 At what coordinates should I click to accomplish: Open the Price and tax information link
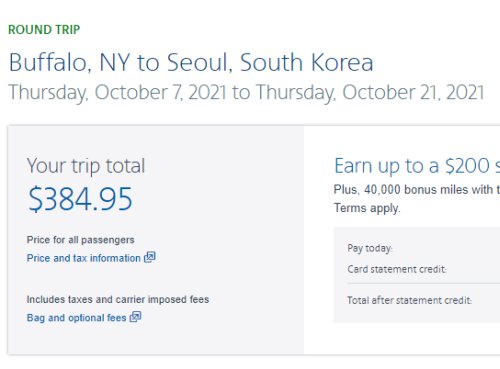click(84, 258)
